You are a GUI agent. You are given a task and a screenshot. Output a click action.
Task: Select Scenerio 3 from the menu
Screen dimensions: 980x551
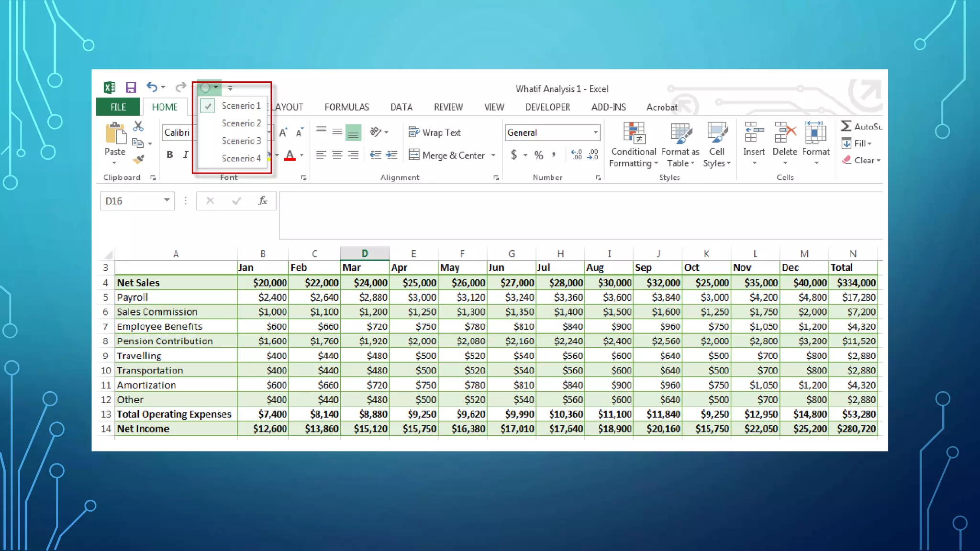coord(241,141)
